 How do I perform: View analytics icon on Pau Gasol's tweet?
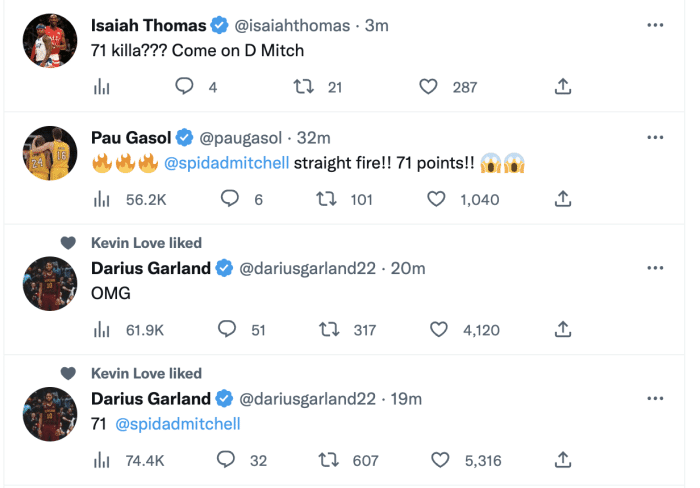(x=101, y=199)
